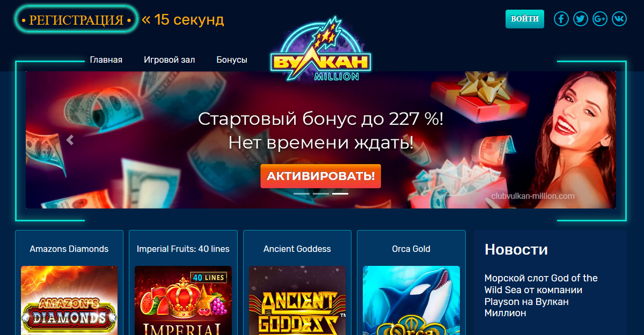Viewport: 644px width, 335px height.
Task: Open the Twitter social icon
Action: pos(580,19)
